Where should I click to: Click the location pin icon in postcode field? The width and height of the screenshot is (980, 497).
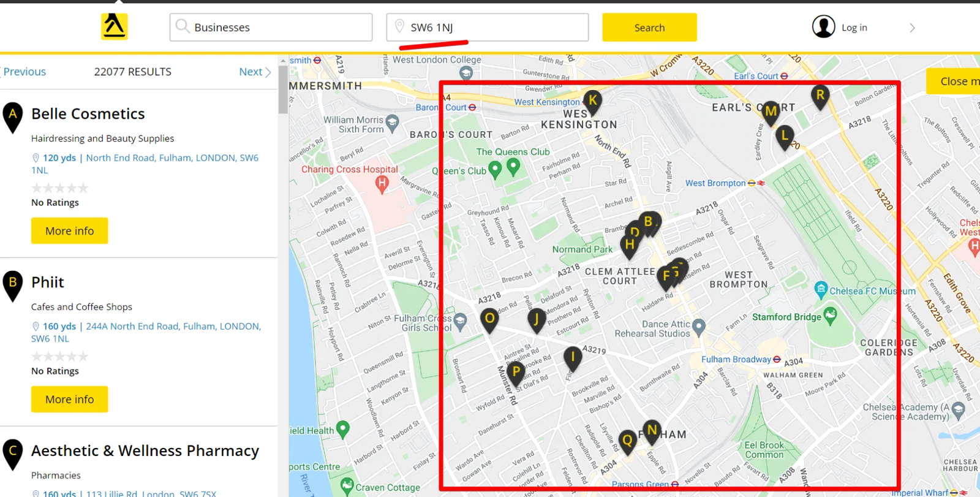coord(399,26)
